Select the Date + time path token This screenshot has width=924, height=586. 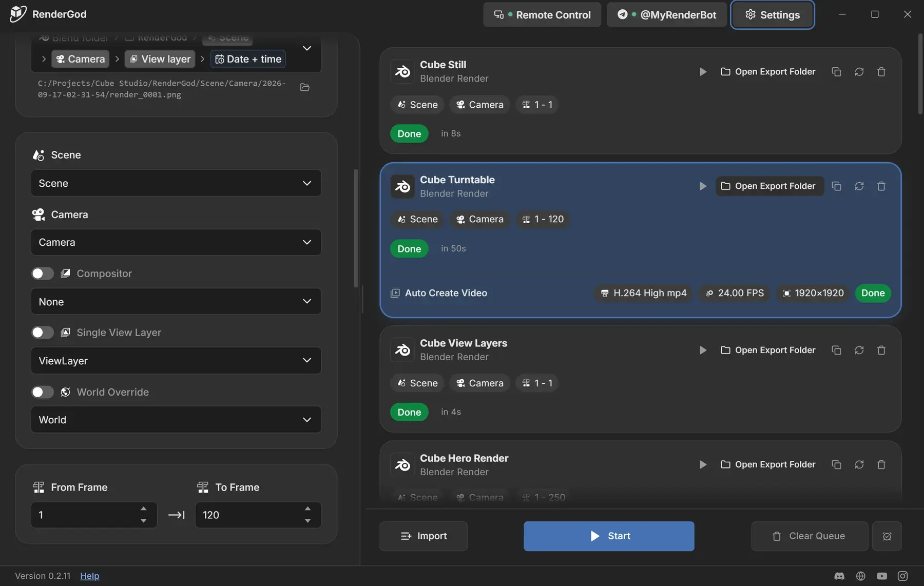coord(248,59)
